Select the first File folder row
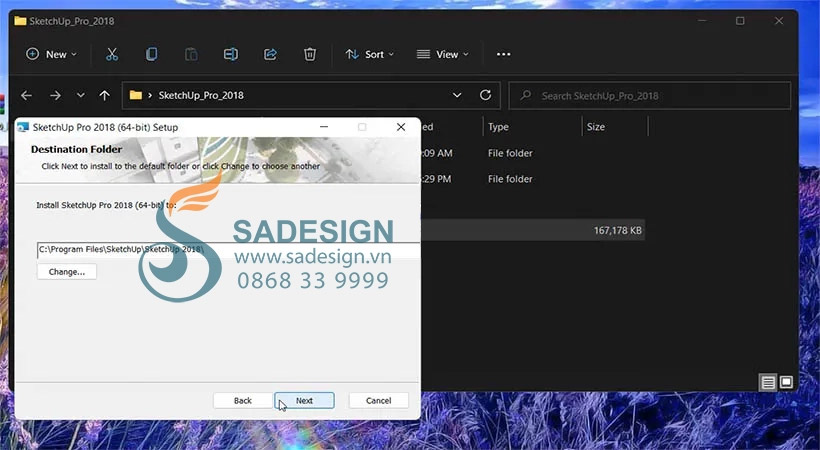820x450 pixels. [x=532, y=153]
